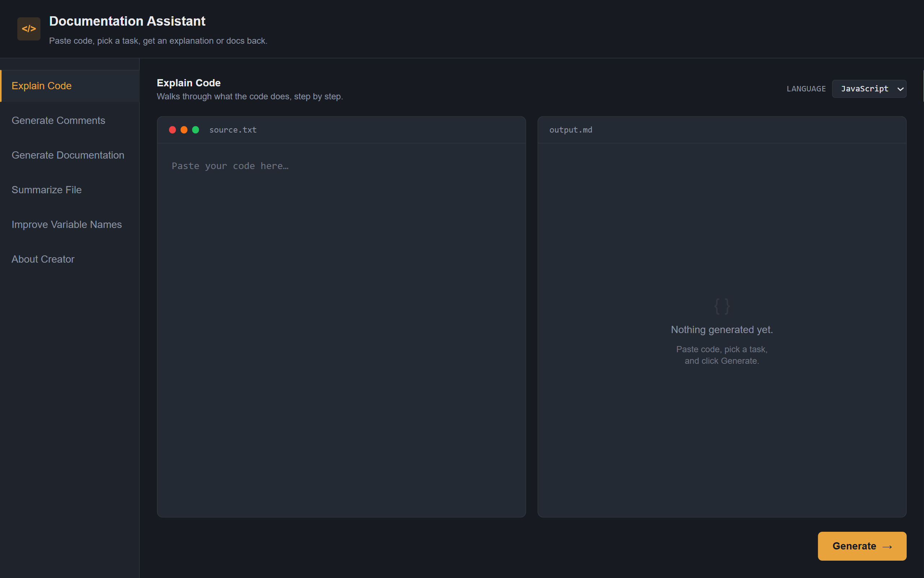Focus the 'Paste your code here' text area
The width and height of the screenshot is (924, 578).
(341, 330)
